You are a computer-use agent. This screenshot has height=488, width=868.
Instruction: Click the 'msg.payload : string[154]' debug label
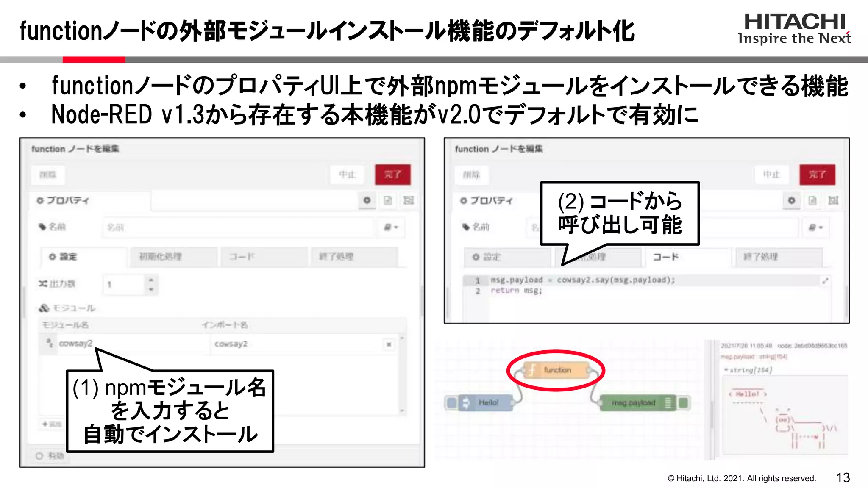[x=754, y=357]
